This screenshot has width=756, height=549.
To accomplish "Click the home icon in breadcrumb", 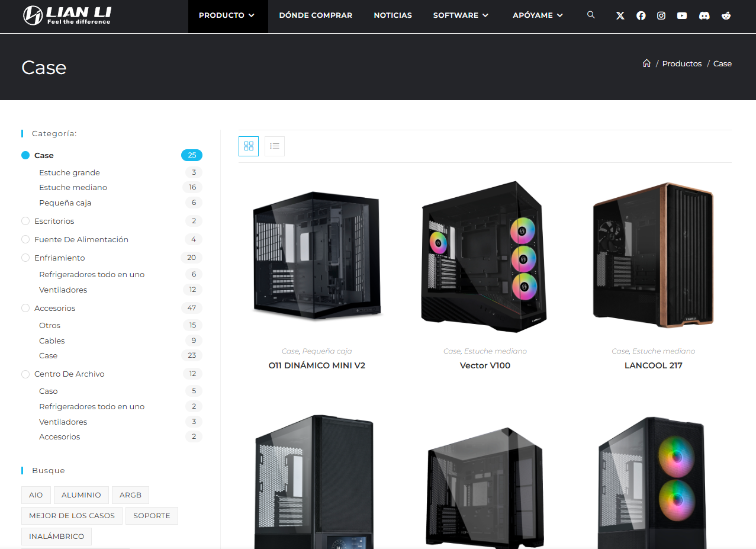I will (646, 63).
